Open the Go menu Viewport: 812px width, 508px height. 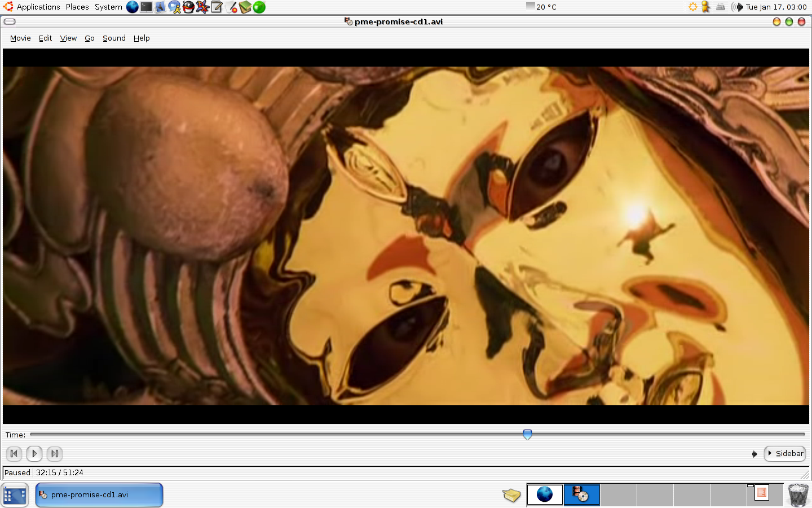(x=90, y=38)
